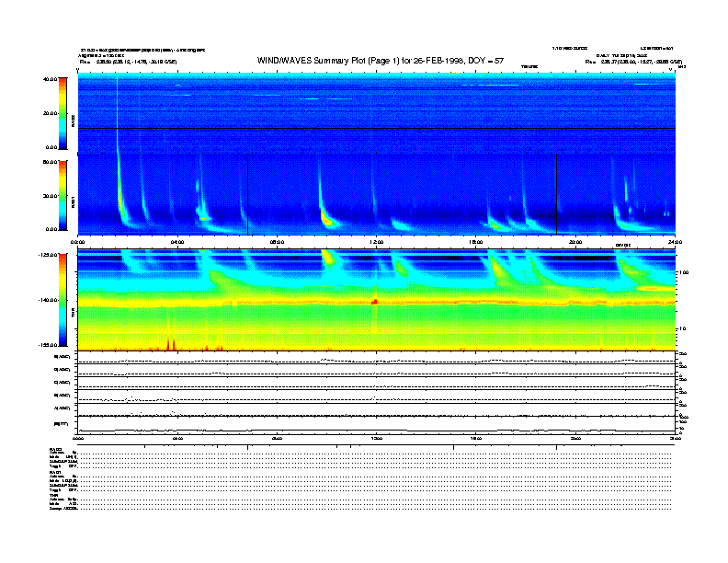Click the tall red spikes near 04:00 in TNR
The width and height of the screenshot is (728, 563).
click(x=171, y=343)
